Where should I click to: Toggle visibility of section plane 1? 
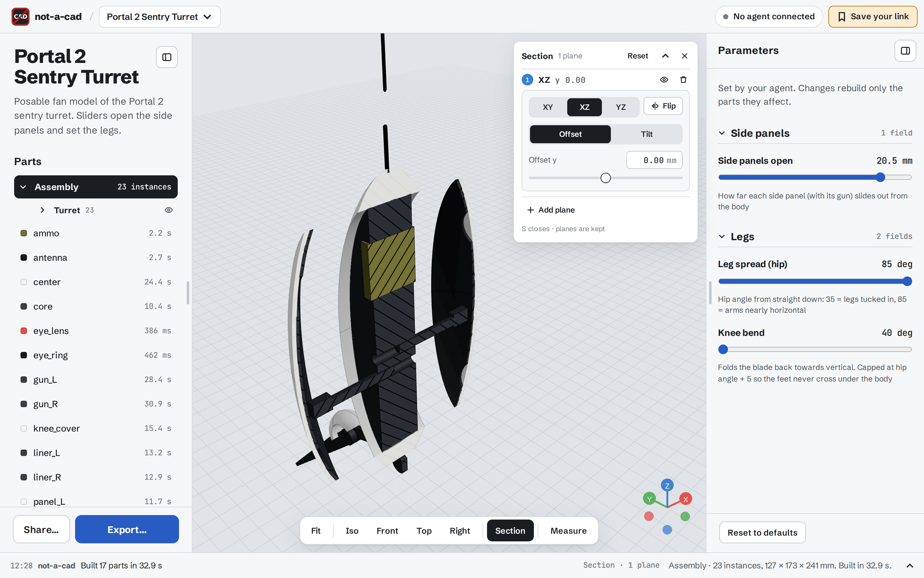pyautogui.click(x=664, y=80)
